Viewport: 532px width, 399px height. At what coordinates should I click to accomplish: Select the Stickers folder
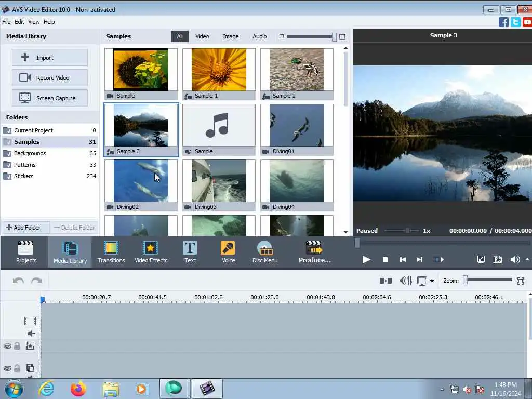coord(49,176)
